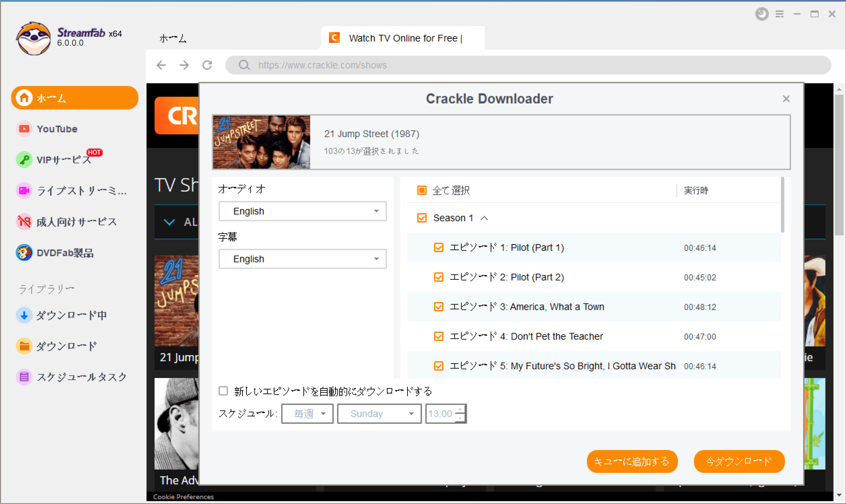The width and height of the screenshot is (846, 504).
Task: Open the YouTube service in sidebar
Action: pos(47,129)
